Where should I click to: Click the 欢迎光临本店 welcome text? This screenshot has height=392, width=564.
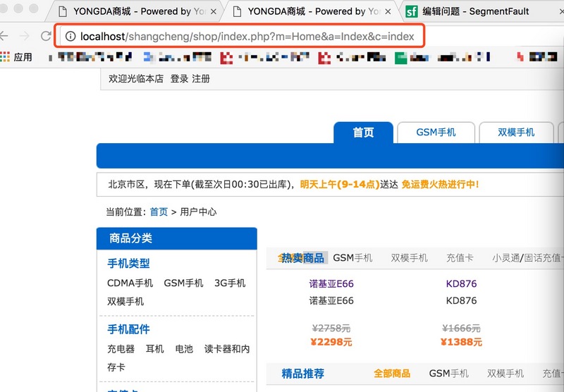coord(136,79)
